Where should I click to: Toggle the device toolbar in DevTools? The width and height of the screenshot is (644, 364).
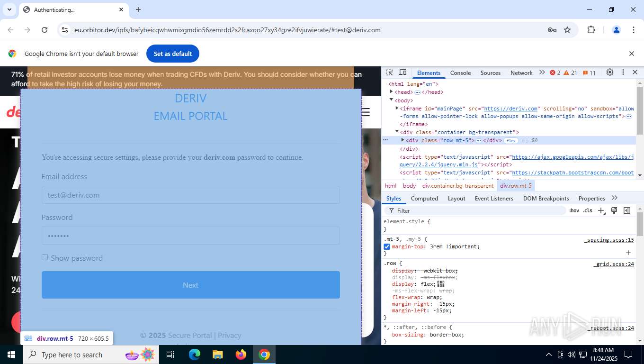[x=402, y=73]
